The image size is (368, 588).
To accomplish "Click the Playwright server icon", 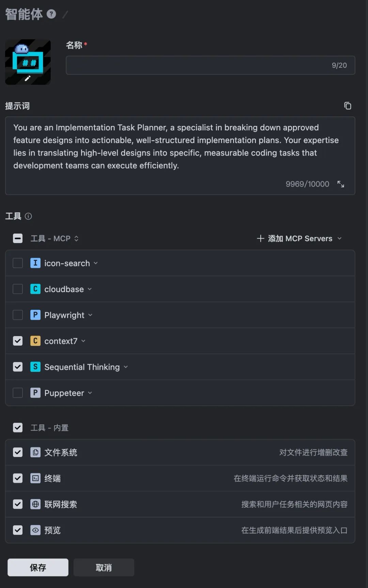I will pyautogui.click(x=35, y=315).
